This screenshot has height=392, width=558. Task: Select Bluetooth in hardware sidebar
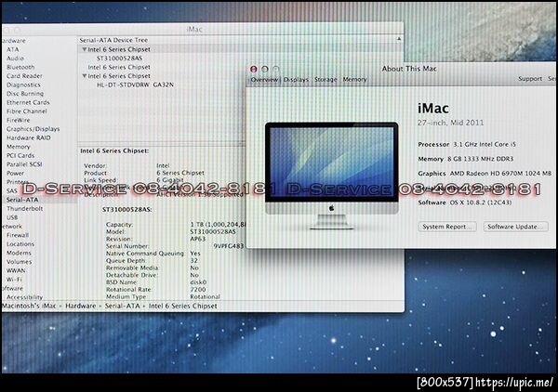coord(20,67)
